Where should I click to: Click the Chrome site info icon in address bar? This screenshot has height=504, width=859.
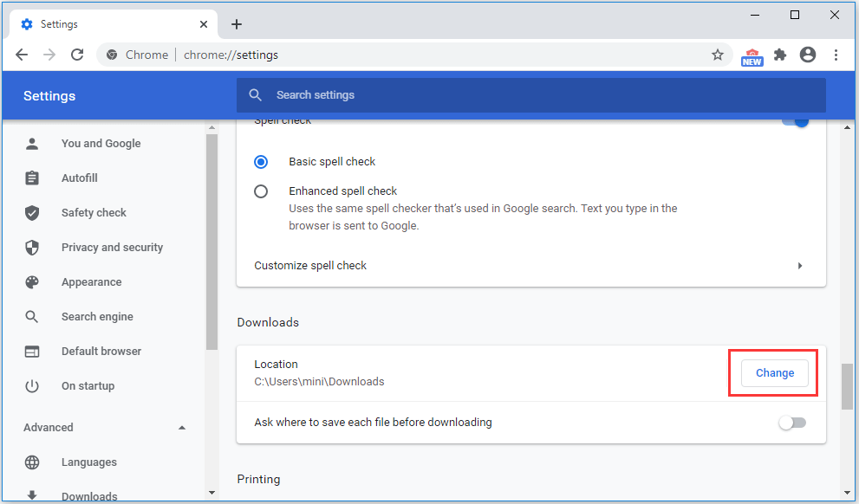point(112,55)
